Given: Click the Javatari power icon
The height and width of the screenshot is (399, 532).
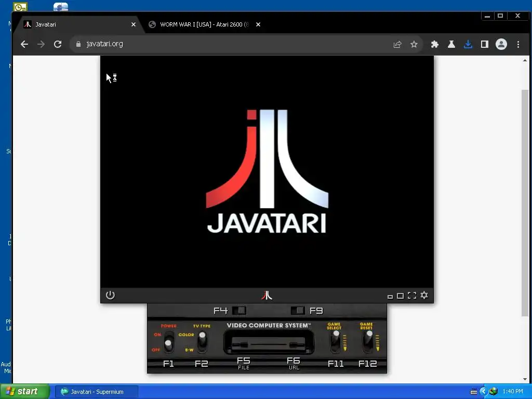Looking at the screenshot, I should coord(110,295).
